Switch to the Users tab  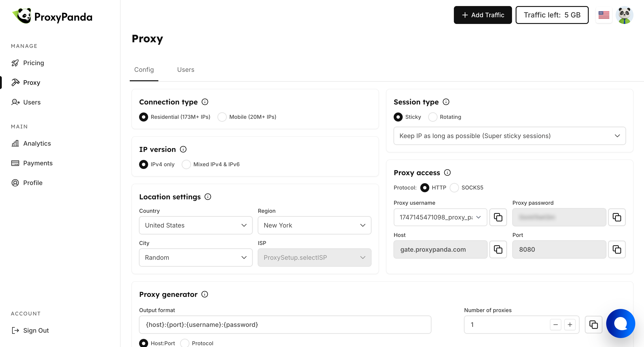pyautogui.click(x=186, y=70)
